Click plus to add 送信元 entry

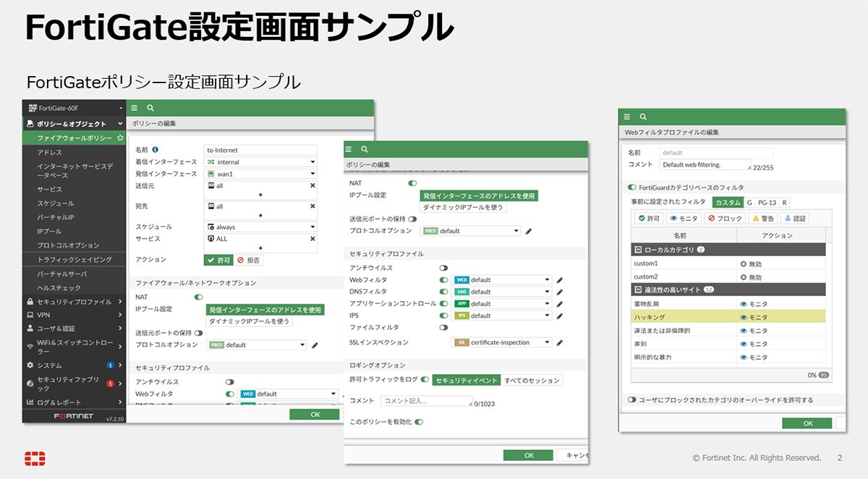(260, 195)
